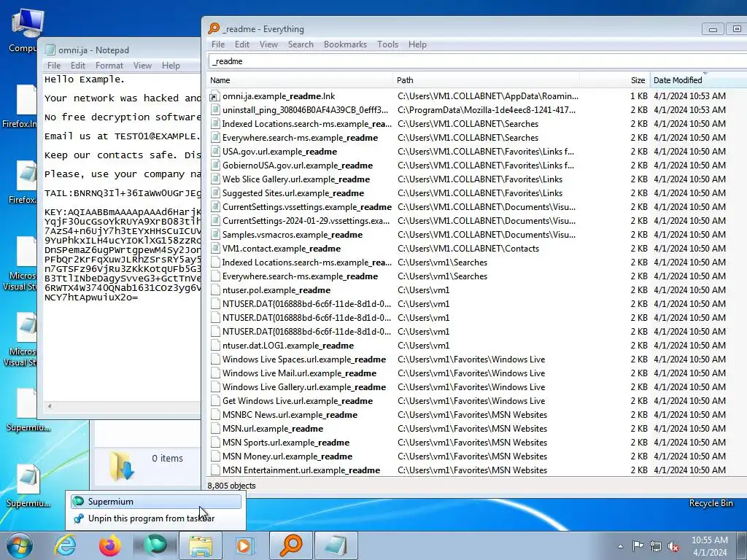
Task: Select CurrentSettings.vssettings.example_readme icon
Action: point(215,206)
